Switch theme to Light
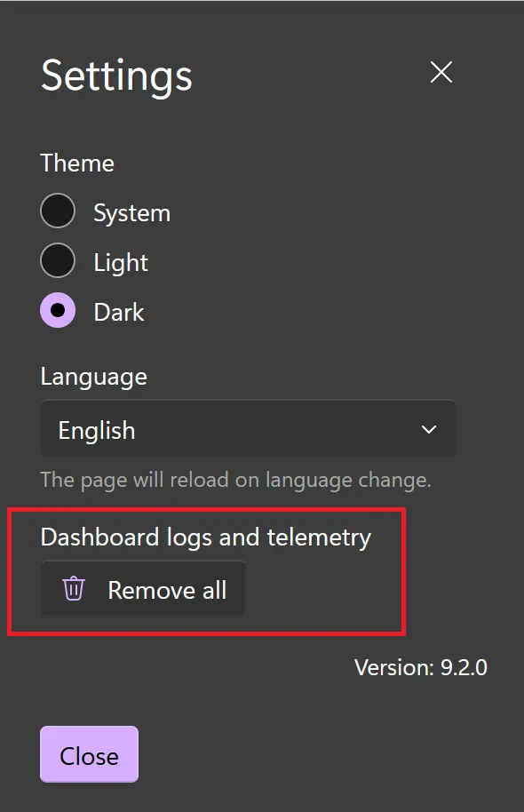The height and width of the screenshot is (812, 524). [59, 260]
